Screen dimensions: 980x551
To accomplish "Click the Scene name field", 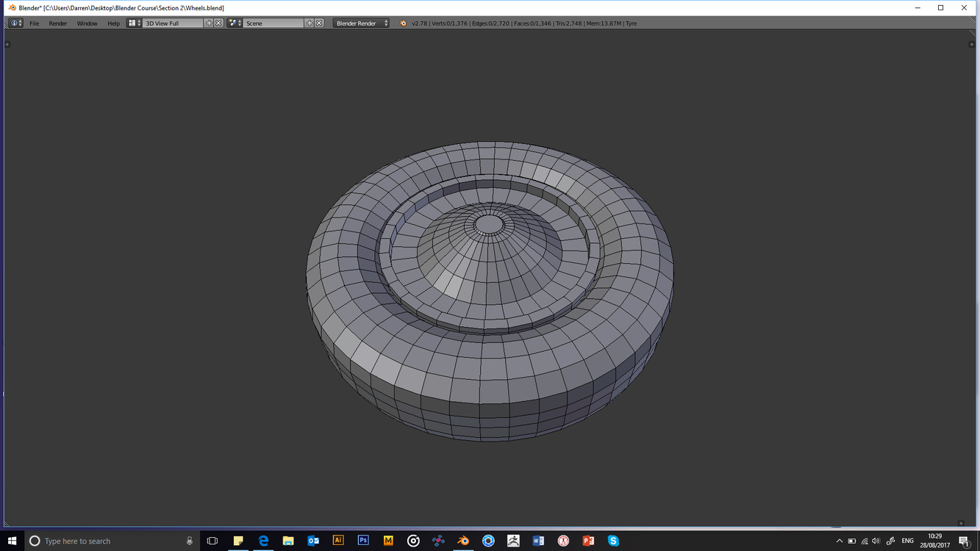I will click(x=273, y=24).
